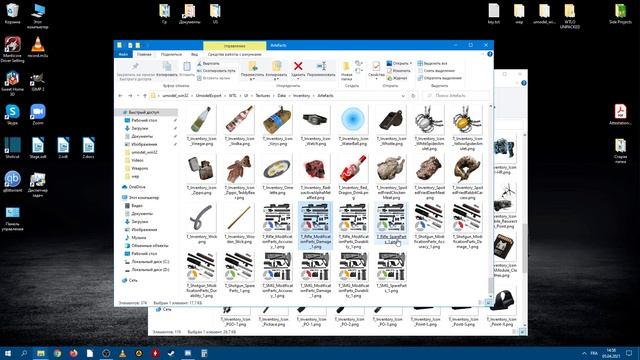Screen dimensions: 640x360
Task: Open Skype desktop shortcut
Action: pos(12,114)
